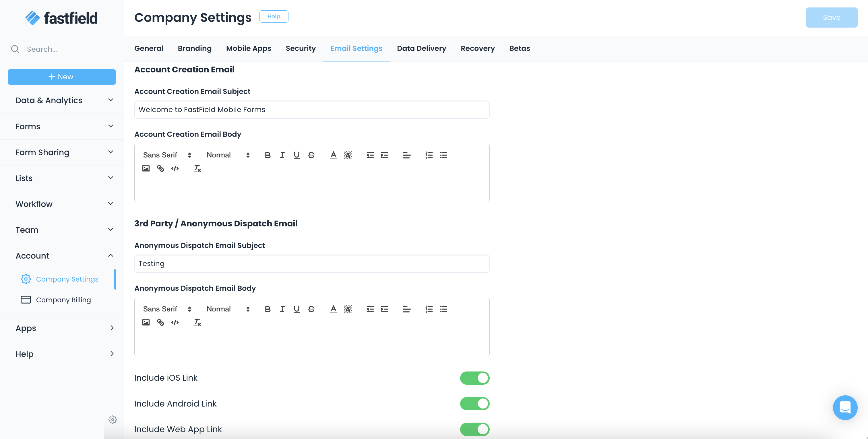The width and height of the screenshot is (868, 439).
Task: Disable the Include iOS Link toggle
Action: point(475,378)
